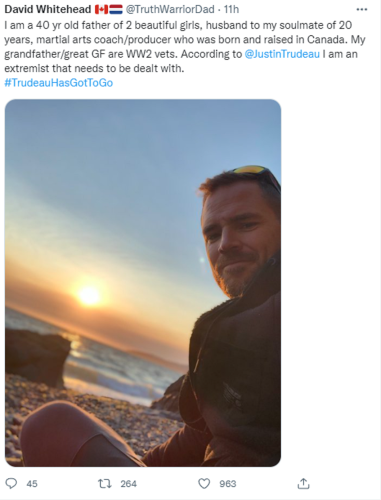Image resolution: width=381 pixels, height=500 pixels.
Task: Click the 45 replies count
Action: [32, 484]
